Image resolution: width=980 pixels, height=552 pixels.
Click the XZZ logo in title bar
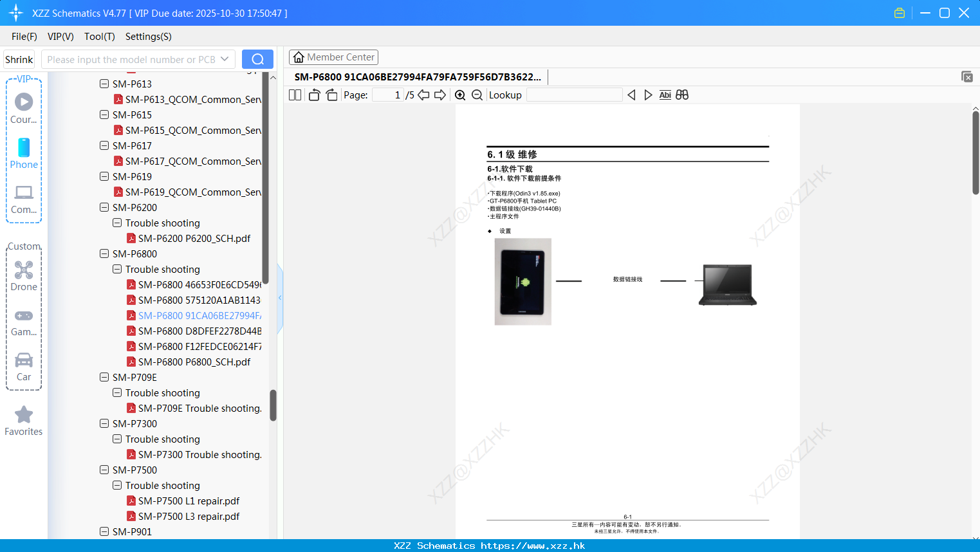[x=16, y=13]
